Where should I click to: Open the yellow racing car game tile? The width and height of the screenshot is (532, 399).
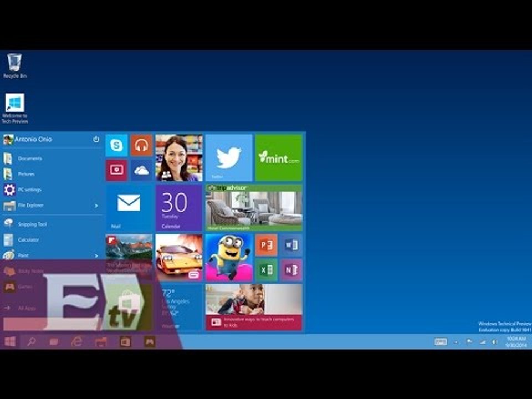click(179, 258)
